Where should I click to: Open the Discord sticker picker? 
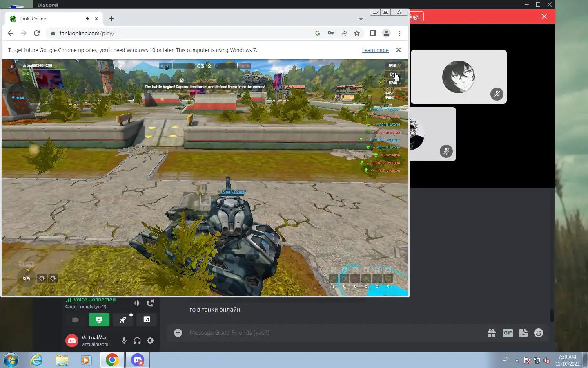tap(523, 333)
